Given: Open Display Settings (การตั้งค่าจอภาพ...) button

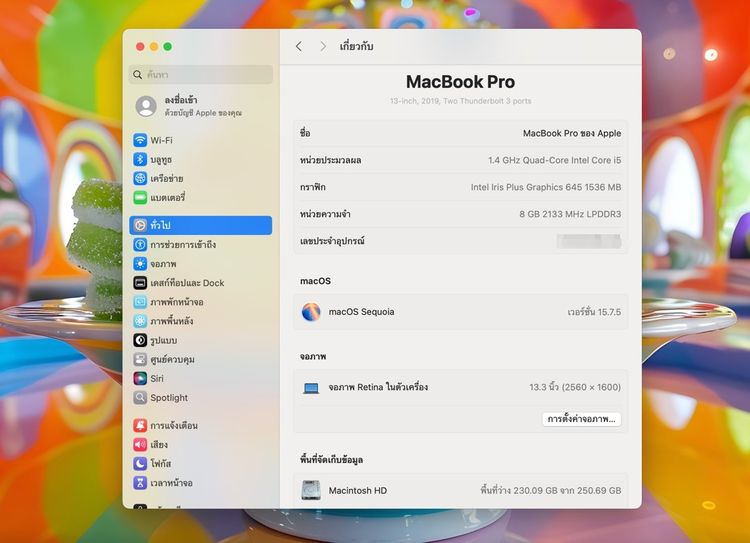Looking at the screenshot, I should pyautogui.click(x=582, y=419).
